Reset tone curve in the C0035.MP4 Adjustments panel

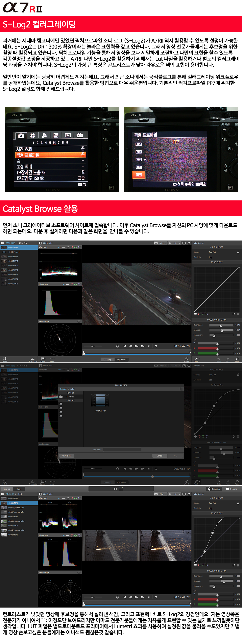[234, 565]
